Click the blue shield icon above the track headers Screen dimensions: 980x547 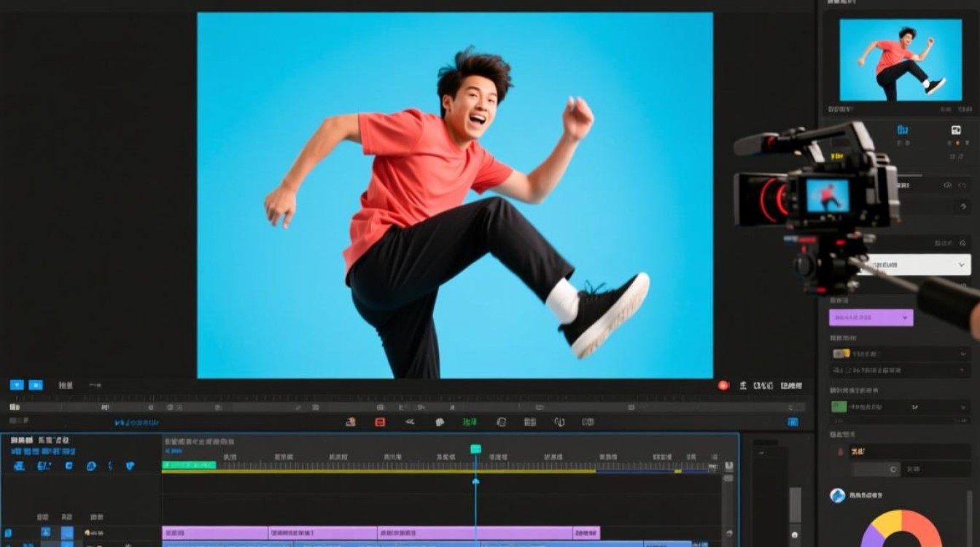click(130, 465)
